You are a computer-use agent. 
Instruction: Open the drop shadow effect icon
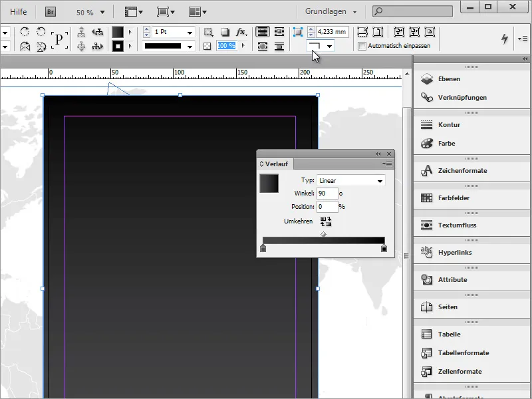pyautogui.click(x=224, y=32)
